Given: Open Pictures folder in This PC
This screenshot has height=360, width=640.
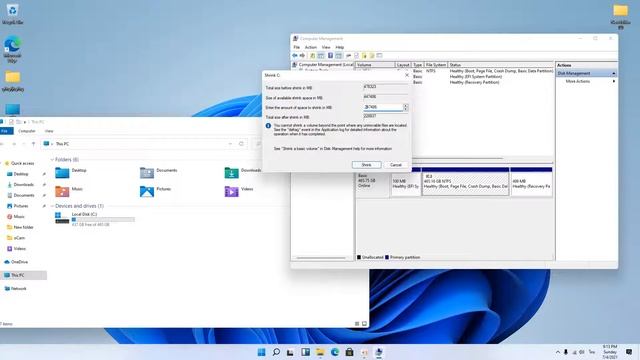Looking at the screenshot, I should point(156,191).
